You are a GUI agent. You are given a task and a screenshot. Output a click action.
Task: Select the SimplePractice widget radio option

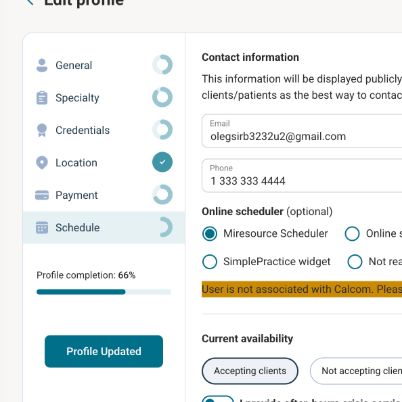point(210,262)
